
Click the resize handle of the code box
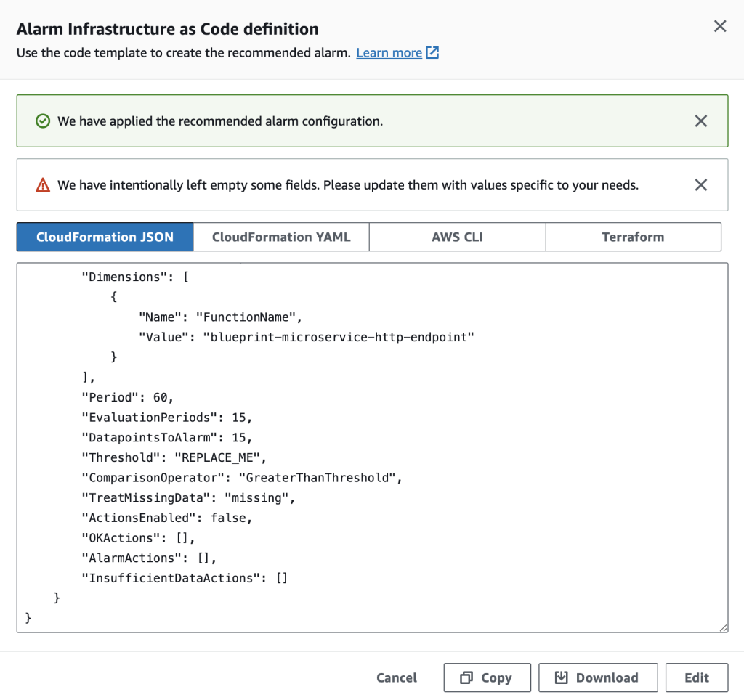724,628
